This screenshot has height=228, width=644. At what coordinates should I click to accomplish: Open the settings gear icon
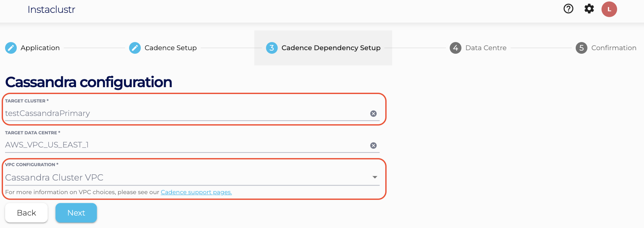[x=589, y=9]
